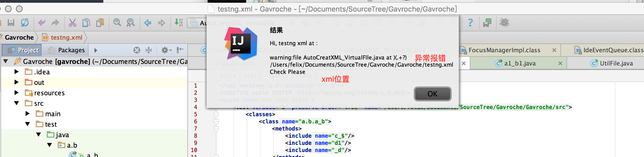
Task: Click the Synchronize refresh icon in the toolbar
Action: click(25, 23)
